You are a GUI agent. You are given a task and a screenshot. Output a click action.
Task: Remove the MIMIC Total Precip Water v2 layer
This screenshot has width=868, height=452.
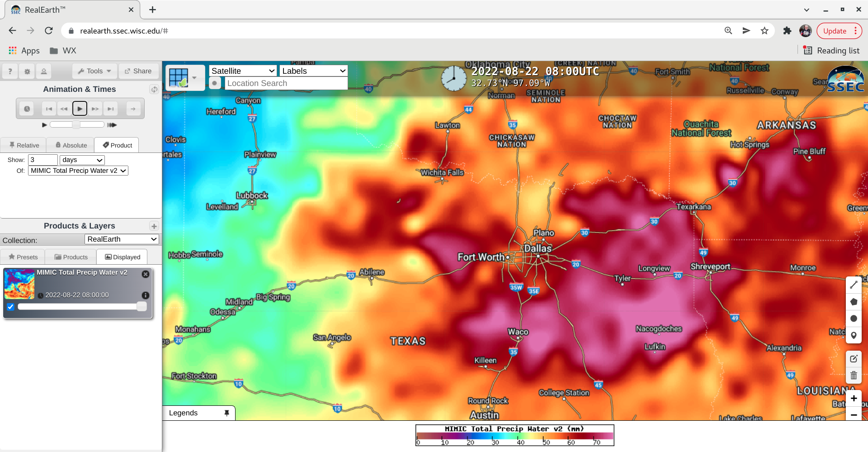point(145,274)
